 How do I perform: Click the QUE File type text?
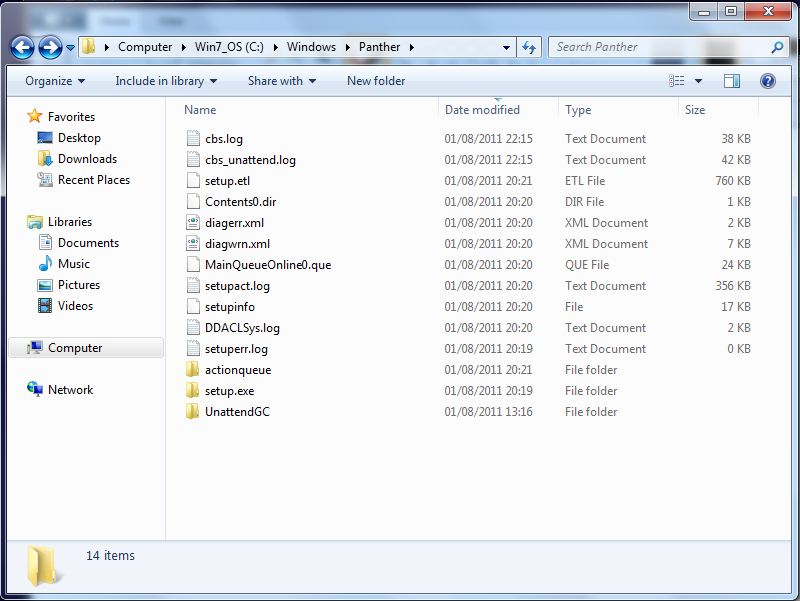[587, 265]
